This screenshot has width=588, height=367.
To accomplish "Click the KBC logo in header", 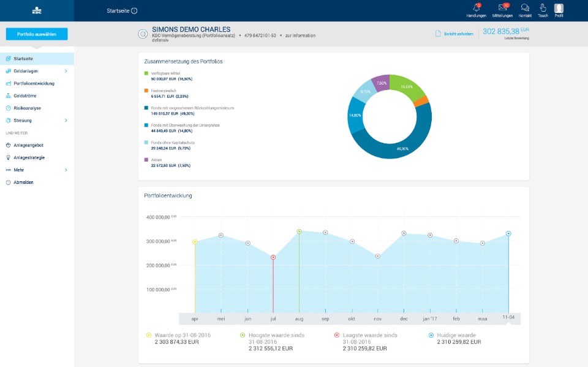I will click(x=37, y=10).
